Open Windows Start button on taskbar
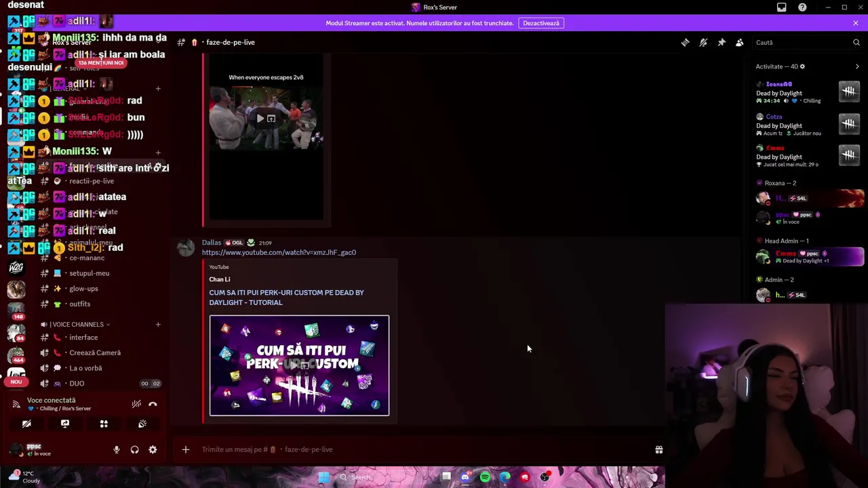Image resolution: width=868 pixels, height=488 pixels. click(324, 477)
